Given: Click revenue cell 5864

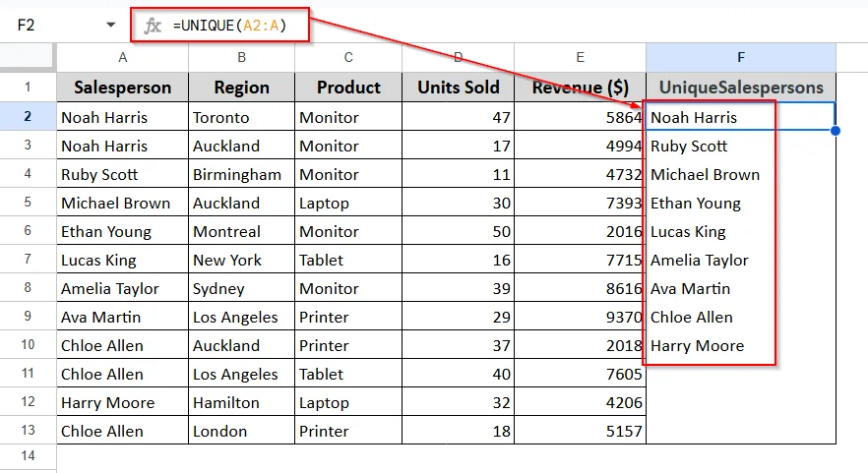Looking at the screenshot, I should point(581,117).
